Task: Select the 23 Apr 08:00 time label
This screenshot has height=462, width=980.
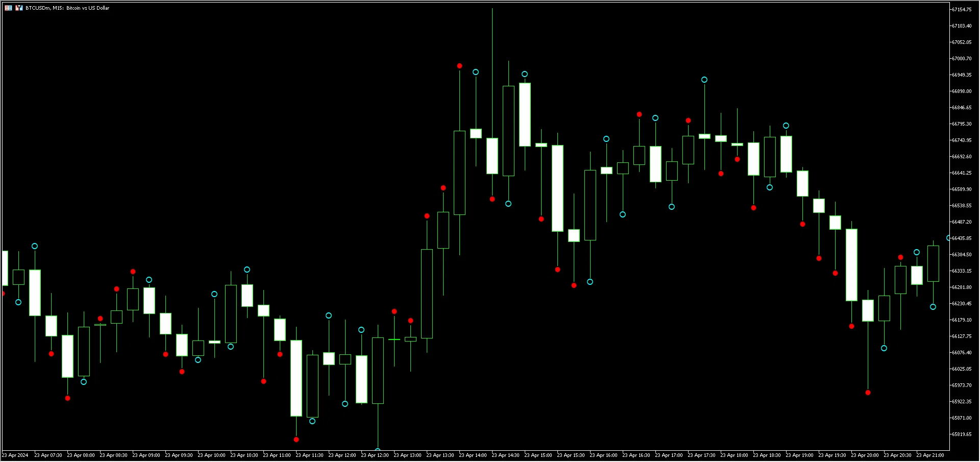Action: [81, 455]
